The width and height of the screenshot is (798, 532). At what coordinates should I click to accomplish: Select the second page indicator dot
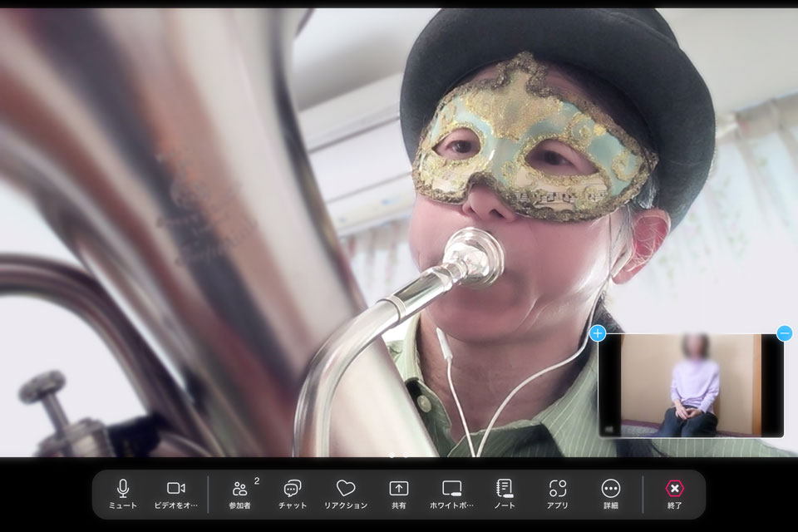pos(406,456)
